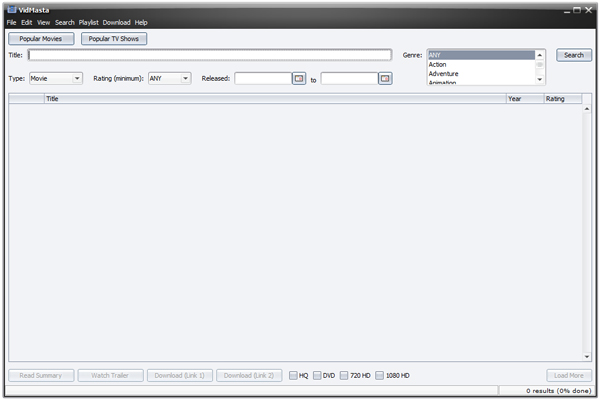The width and height of the screenshot is (600, 399).
Task: Check the 720 HD checkbox
Action: (344, 375)
